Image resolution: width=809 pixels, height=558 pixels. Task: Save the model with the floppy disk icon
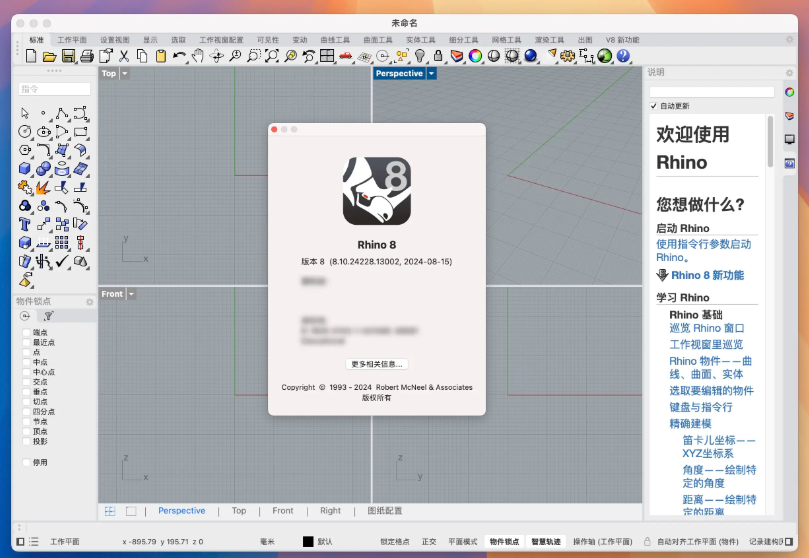click(68, 56)
